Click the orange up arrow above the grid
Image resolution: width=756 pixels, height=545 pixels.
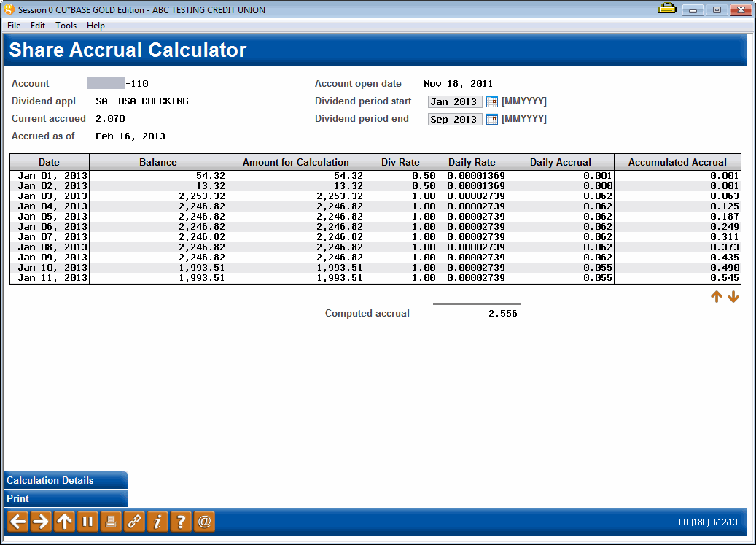click(x=717, y=296)
